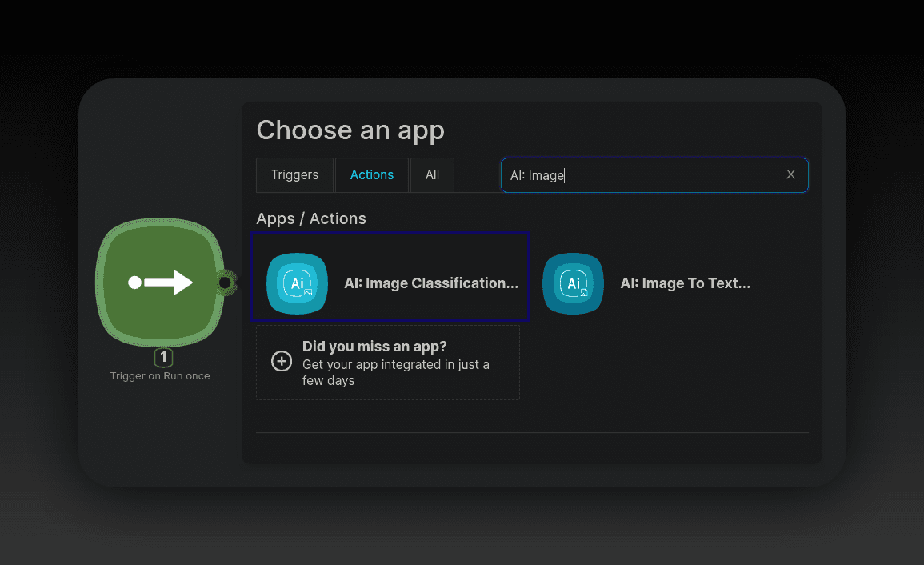The image size is (924, 565).
Task: Click the number 1 badge under the trigger
Action: (163, 358)
